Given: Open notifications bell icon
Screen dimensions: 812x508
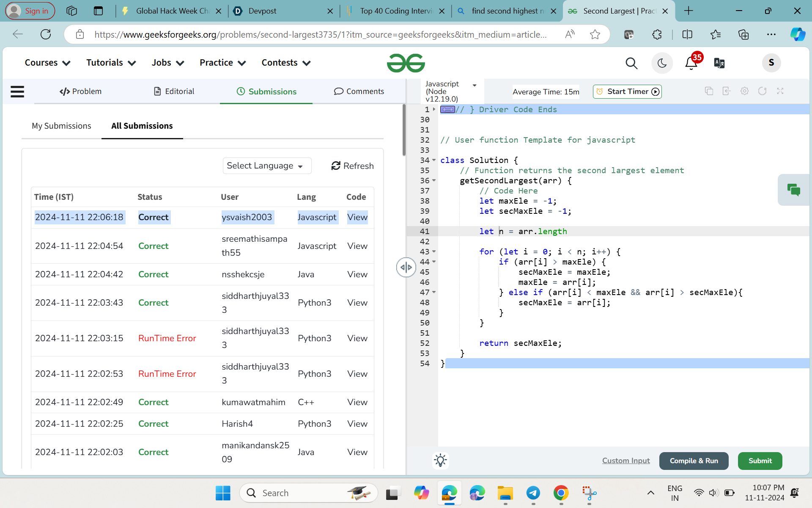Looking at the screenshot, I should tap(691, 63).
